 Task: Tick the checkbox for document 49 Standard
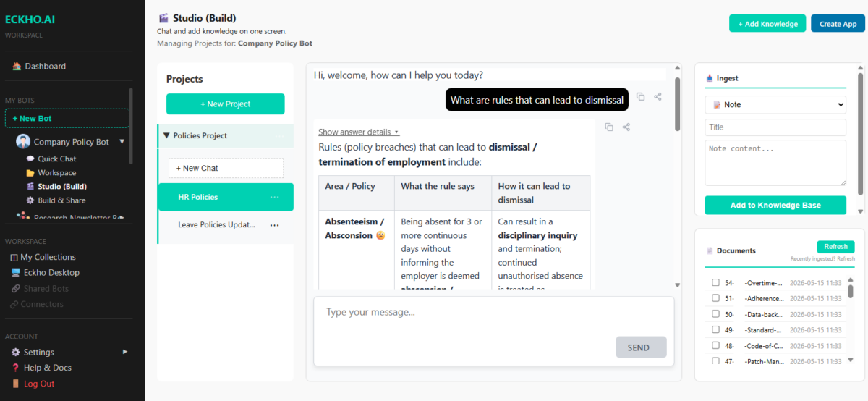(x=715, y=329)
